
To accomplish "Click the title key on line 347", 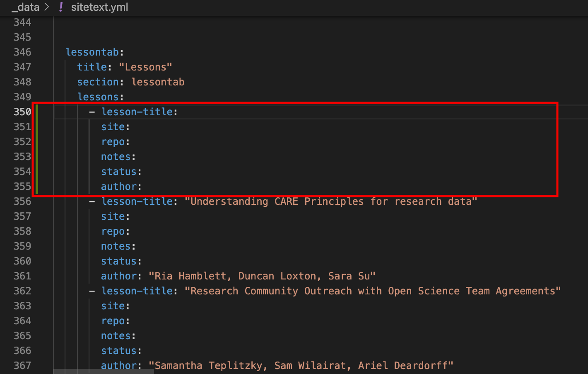I will 92,67.
